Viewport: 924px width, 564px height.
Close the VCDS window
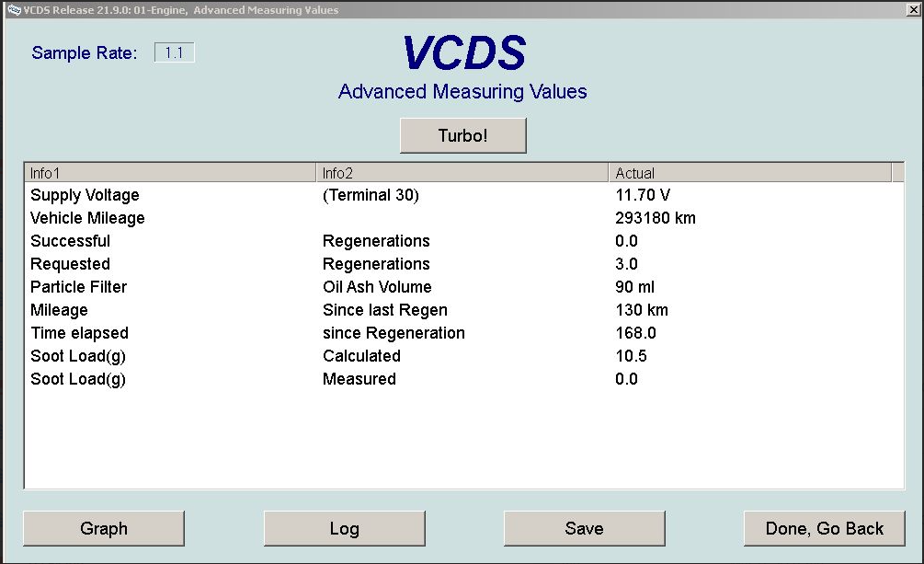point(913,9)
